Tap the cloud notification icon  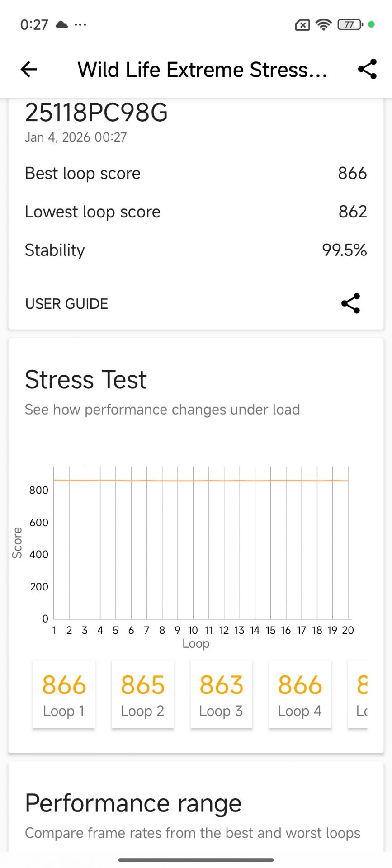point(61,24)
